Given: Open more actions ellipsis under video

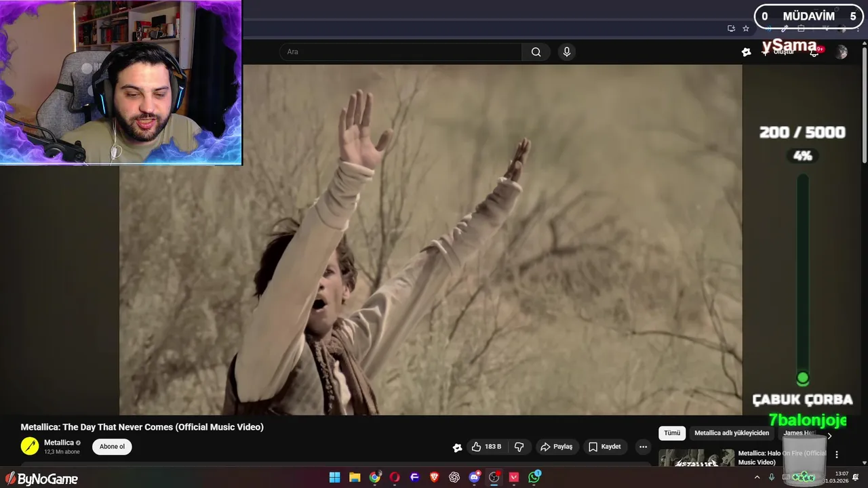Looking at the screenshot, I should point(643,447).
